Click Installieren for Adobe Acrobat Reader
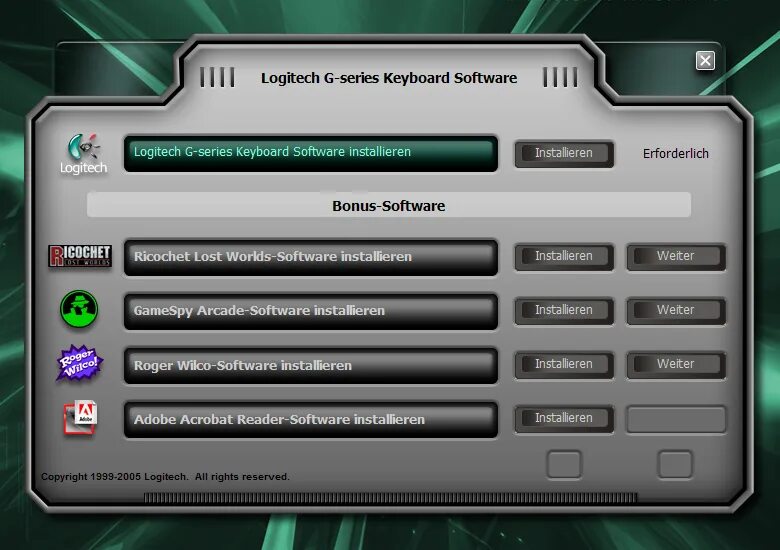This screenshot has height=550, width=780. pos(564,419)
